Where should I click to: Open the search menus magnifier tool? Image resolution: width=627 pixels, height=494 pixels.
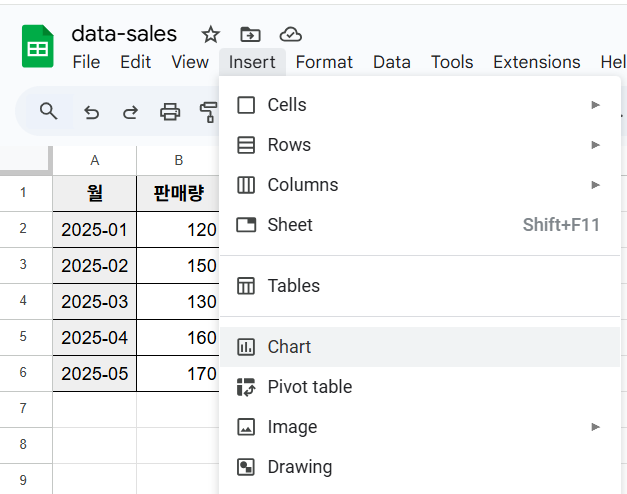pyautogui.click(x=48, y=111)
